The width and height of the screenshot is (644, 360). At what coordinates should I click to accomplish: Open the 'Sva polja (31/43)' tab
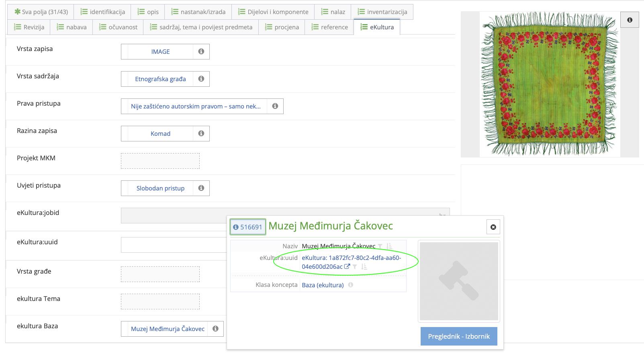(x=41, y=12)
